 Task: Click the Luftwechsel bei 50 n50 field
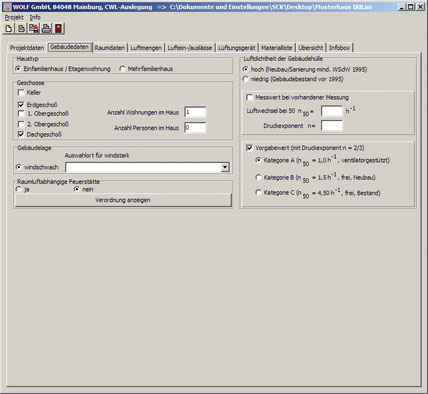coord(332,111)
